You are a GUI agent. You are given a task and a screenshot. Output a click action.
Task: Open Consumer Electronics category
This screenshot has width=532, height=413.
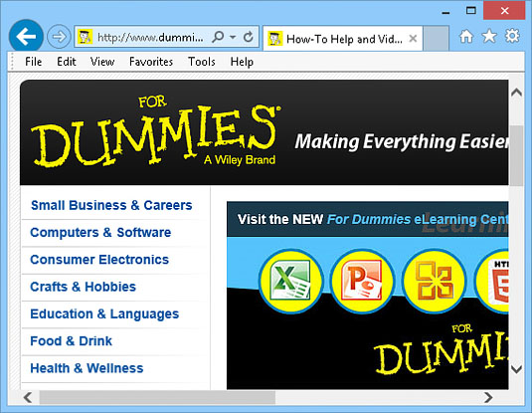[x=99, y=260]
